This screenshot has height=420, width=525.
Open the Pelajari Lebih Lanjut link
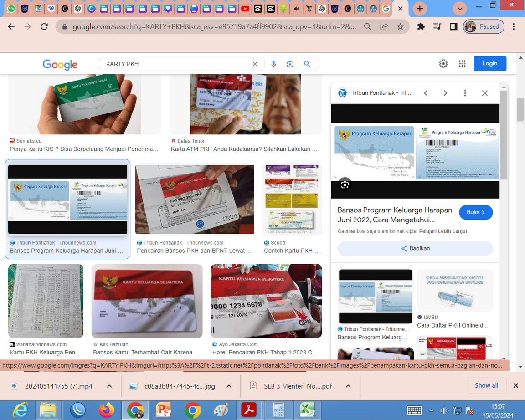point(443,231)
